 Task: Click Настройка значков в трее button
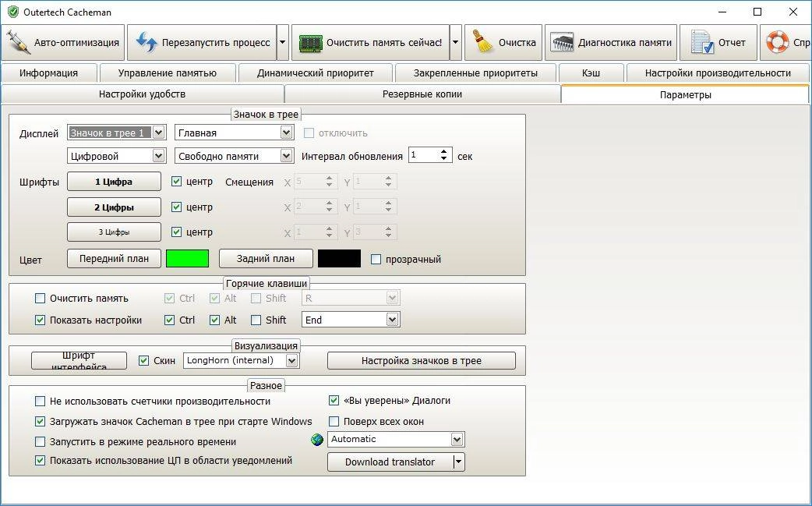click(x=422, y=360)
